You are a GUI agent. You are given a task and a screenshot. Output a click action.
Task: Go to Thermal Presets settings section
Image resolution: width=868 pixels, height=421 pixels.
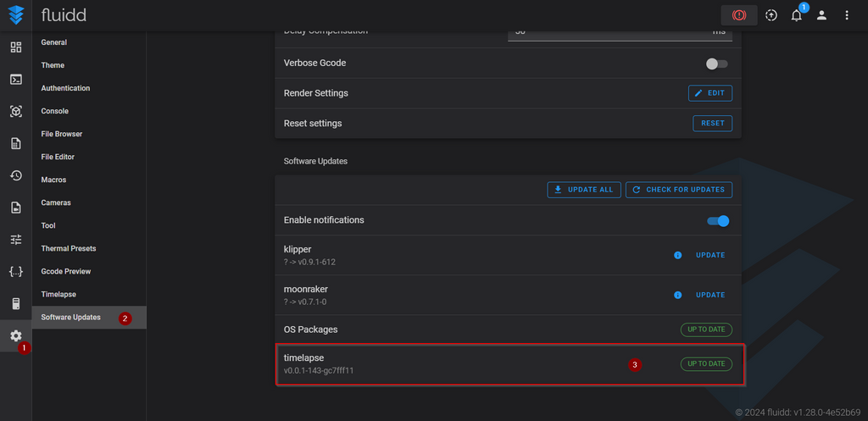tap(68, 248)
